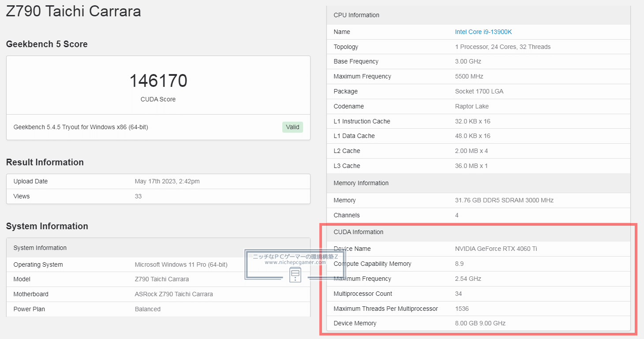
Task: Select L3 Cache value 36.0 MB x 1
Action: [x=472, y=166]
